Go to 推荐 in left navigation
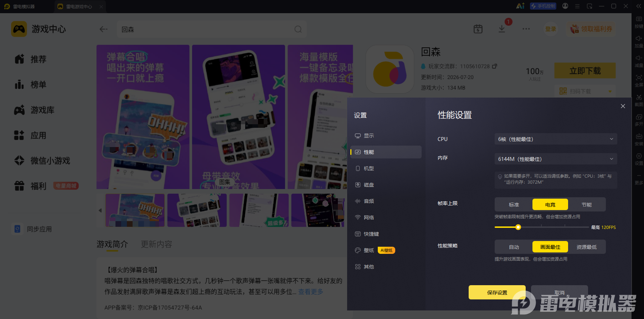 pyautogui.click(x=31, y=59)
